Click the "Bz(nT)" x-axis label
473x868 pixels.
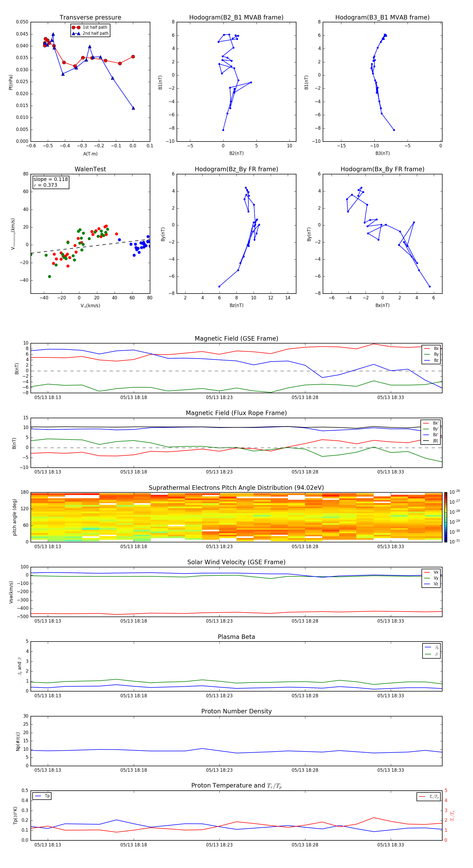pyautogui.click(x=236, y=305)
